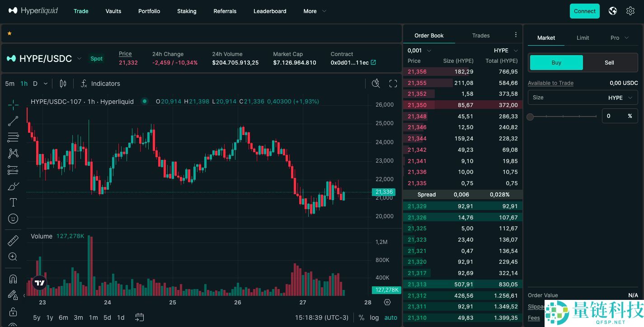Open the settings gear
Screen dimensions: 644x327
pyautogui.click(x=630, y=11)
